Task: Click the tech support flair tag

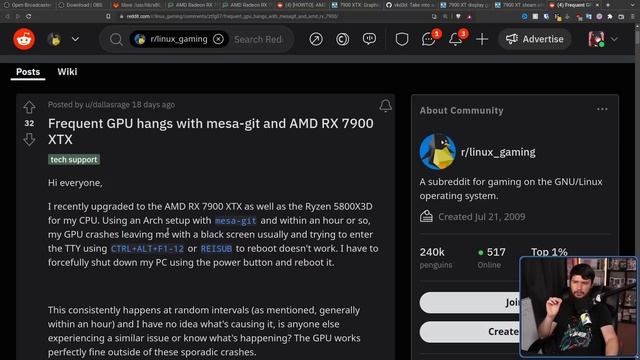Action: tap(74, 160)
